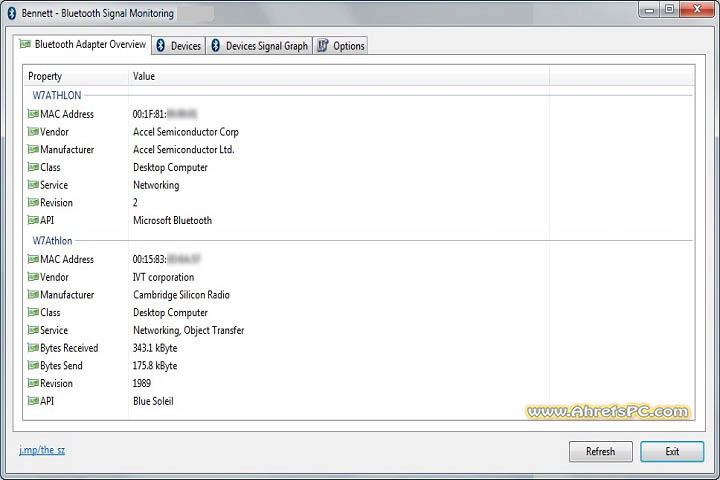Screen dimensions: 720x480
Task: Click icon beside Revision 2 row
Action: click(x=33, y=203)
